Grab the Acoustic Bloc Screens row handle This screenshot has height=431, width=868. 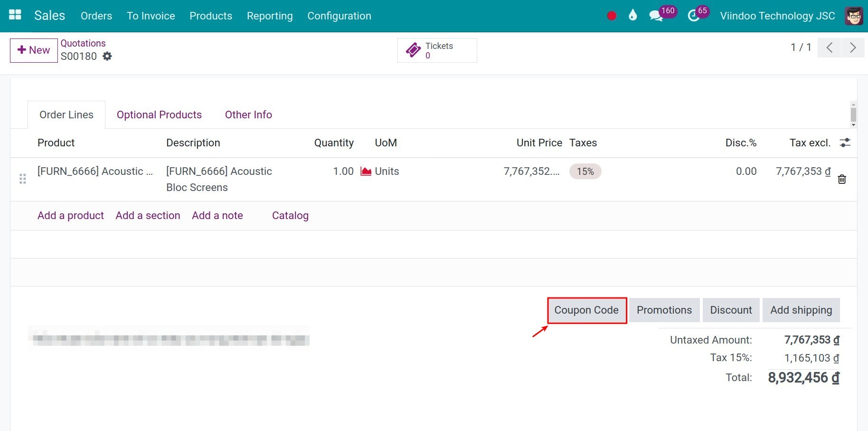(22, 179)
